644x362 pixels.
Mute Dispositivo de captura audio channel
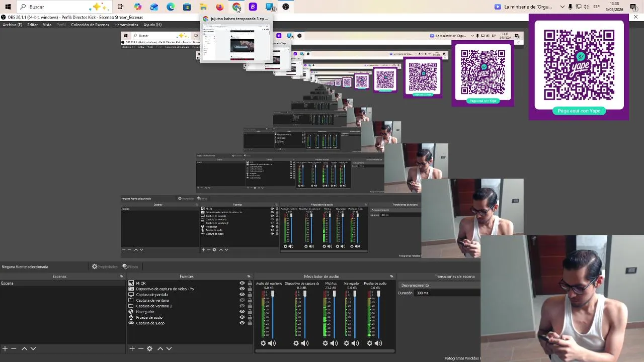coord(304,343)
